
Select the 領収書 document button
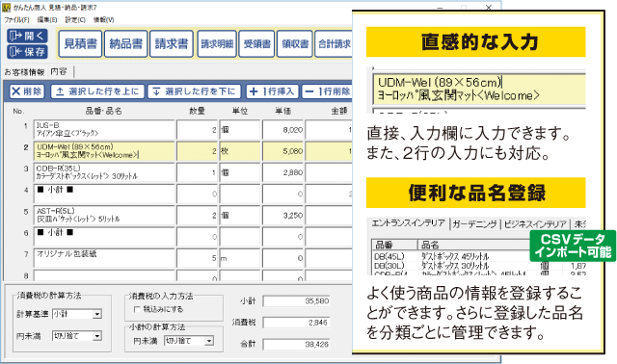tap(295, 43)
